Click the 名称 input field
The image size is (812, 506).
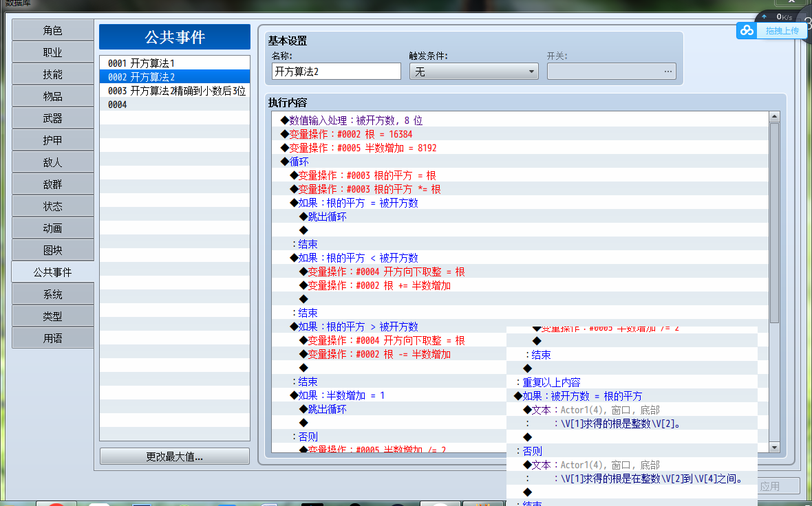pyautogui.click(x=336, y=71)
